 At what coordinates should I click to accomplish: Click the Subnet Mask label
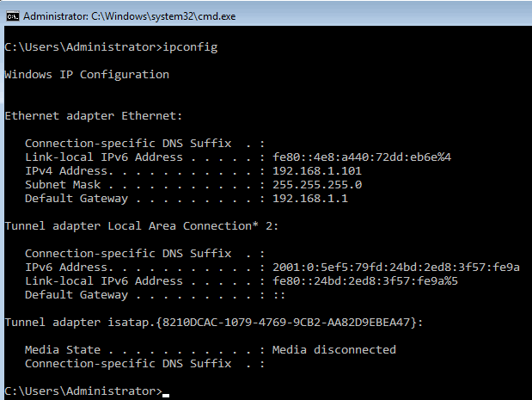(x=63, y=184)
